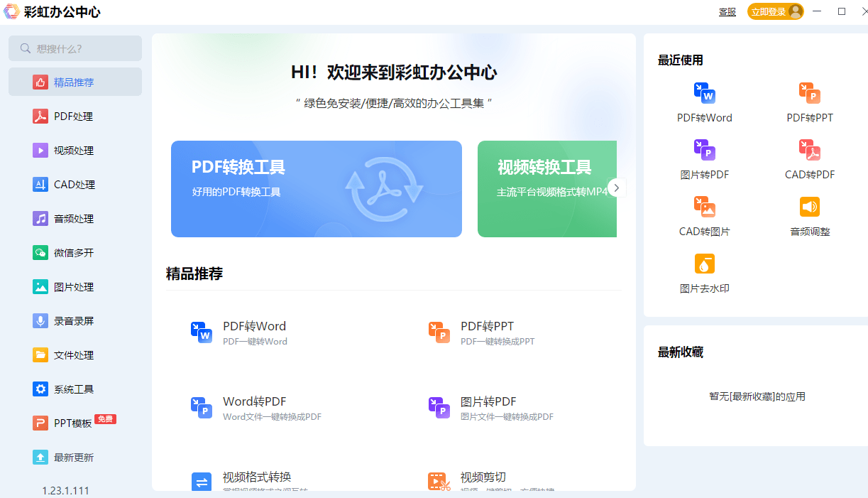This screenshot has width=868, height=498.
Task: Open the PDF转PPT tool icon
Action: click(439, 330)
